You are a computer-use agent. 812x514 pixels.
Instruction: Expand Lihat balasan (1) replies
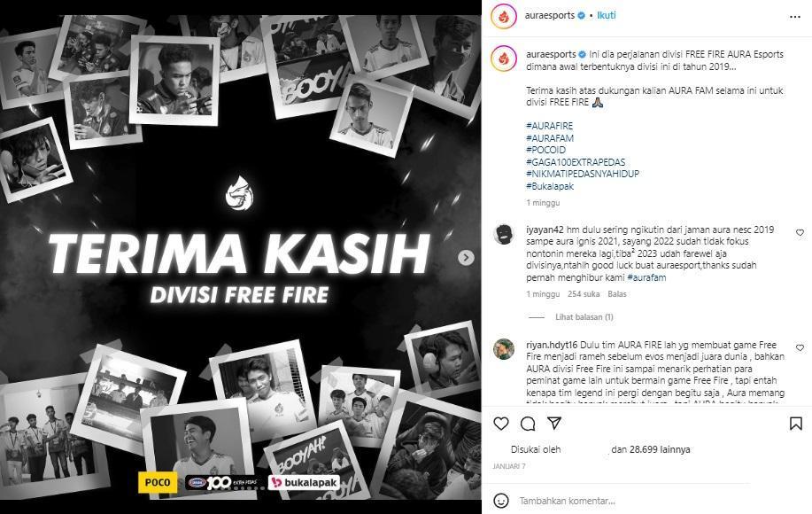(x=584, y=316)
